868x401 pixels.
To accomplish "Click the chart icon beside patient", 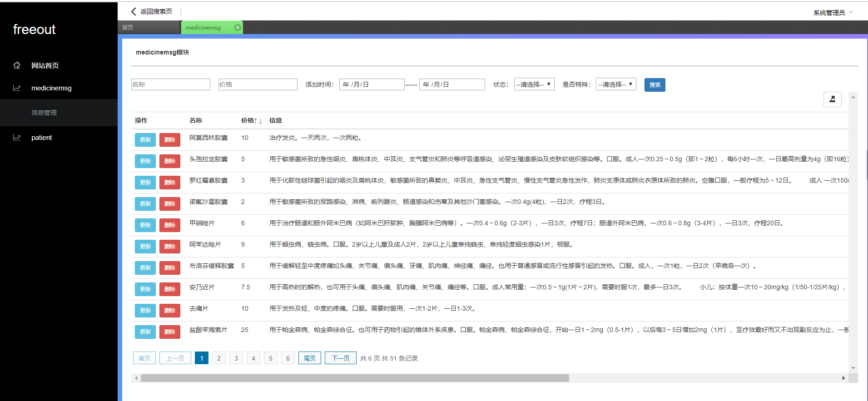I will coord(17,138).
